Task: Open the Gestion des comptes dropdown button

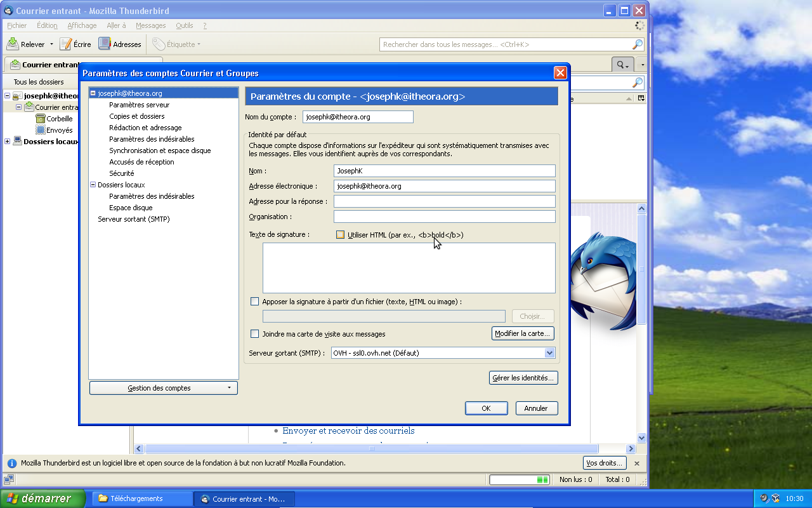Action: click(x=164, y=388)
